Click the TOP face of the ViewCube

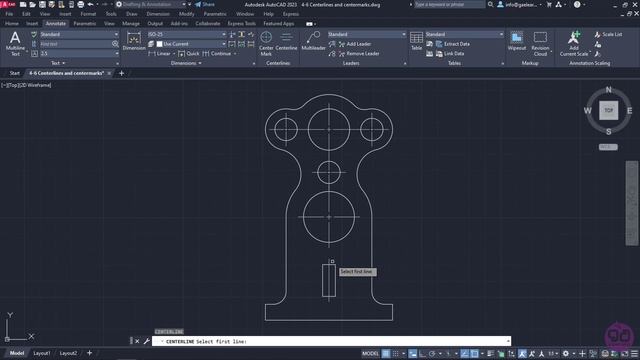tap(608, 110)
